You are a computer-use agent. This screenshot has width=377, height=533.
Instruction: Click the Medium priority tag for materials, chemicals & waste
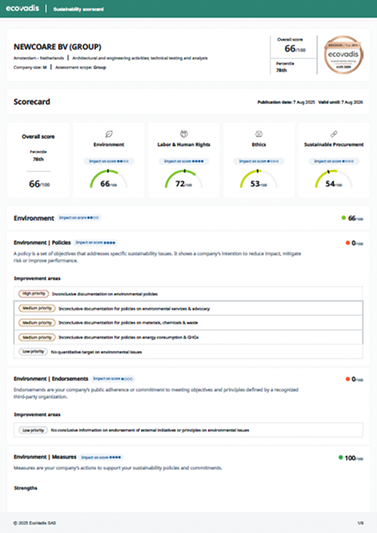(x=37, y=323)
